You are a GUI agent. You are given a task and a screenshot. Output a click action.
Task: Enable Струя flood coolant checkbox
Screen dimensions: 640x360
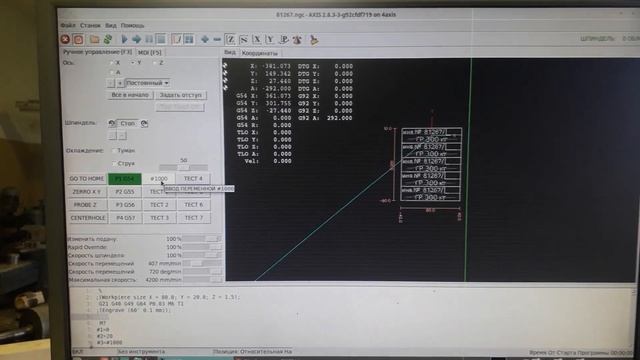click(x=114, y=163)
